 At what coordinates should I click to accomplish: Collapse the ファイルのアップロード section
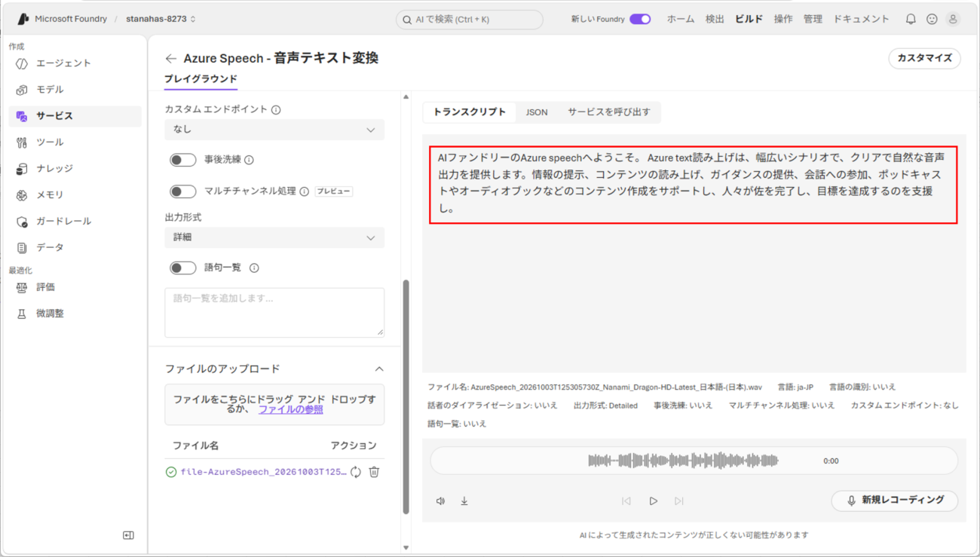pos(379,369)
